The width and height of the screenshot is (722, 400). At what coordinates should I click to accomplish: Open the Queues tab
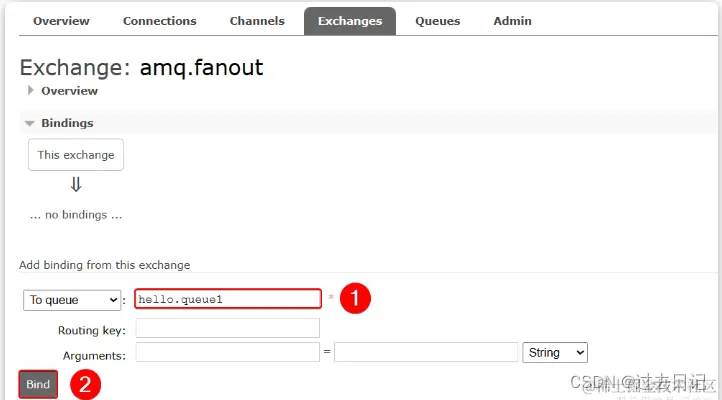[437, 21]
